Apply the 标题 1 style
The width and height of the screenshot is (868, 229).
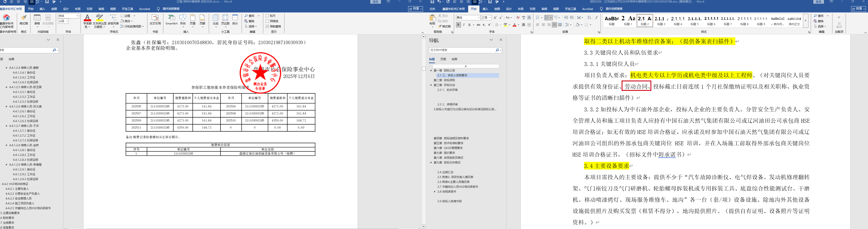point(628,20)
